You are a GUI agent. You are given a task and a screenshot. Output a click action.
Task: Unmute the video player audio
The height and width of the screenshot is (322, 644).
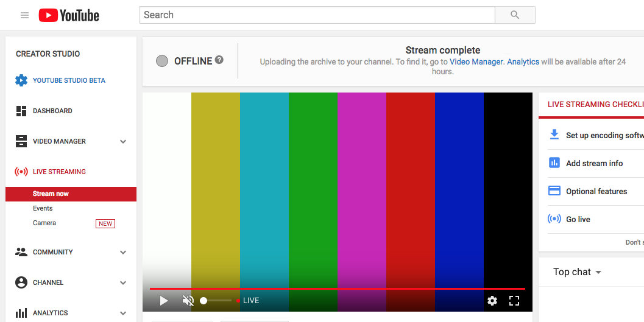(x=188, y=300)
